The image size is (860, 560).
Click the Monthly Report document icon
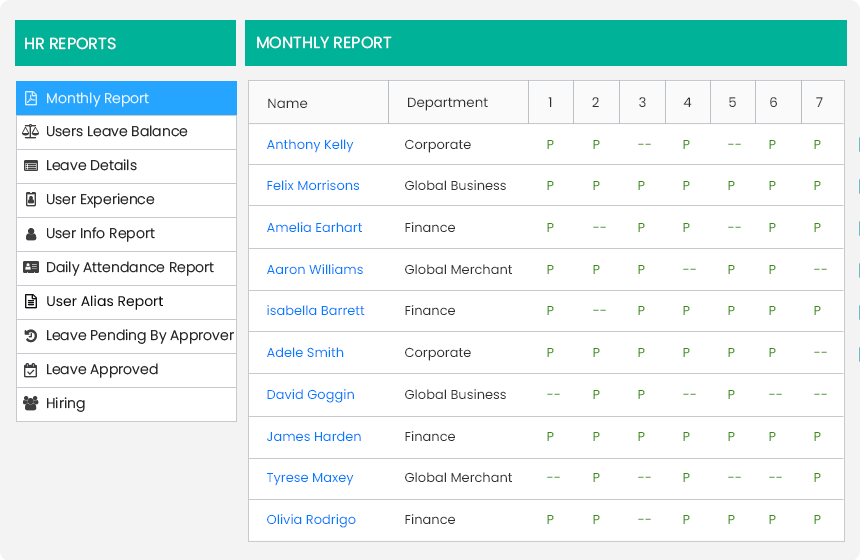tap(31, 98)
